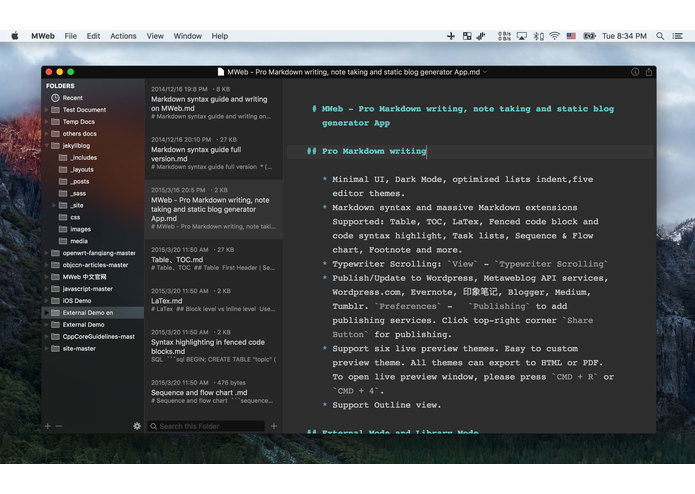The height and width of the screenshot is (494, 695).
Task: Expand the External Demo en triangle
Action: coord(47,313)
